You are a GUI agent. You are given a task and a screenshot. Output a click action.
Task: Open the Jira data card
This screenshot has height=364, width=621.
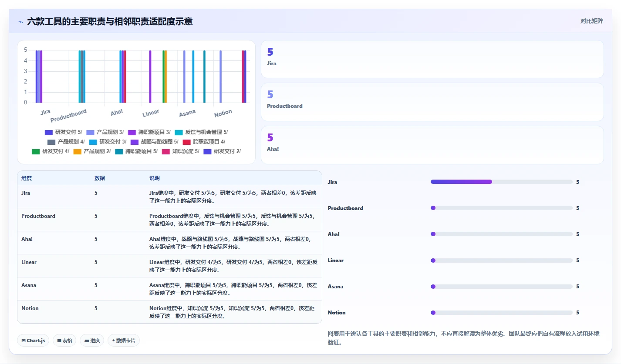(x=432, y=59)
